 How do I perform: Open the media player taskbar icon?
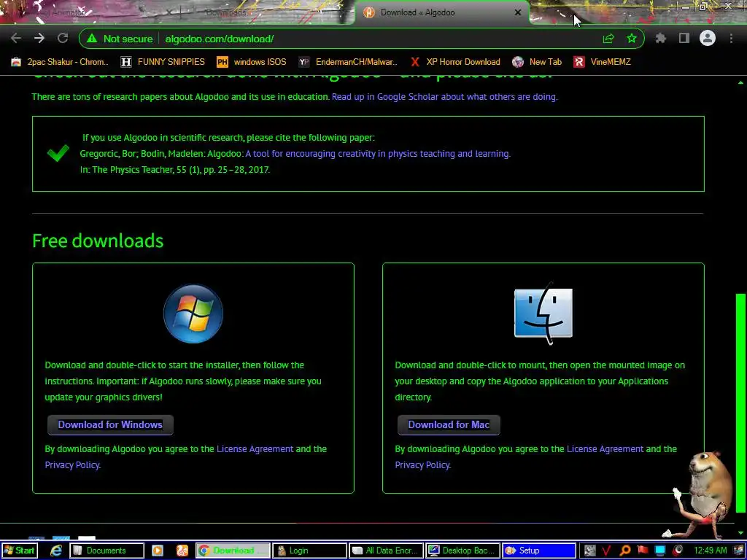(158, 551)
